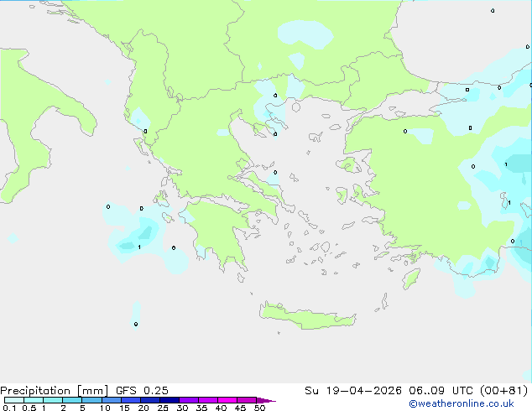Click the 'Su 19-04-2026' date text
This screenshot has height=411, width=532.
tap(353, 391)
